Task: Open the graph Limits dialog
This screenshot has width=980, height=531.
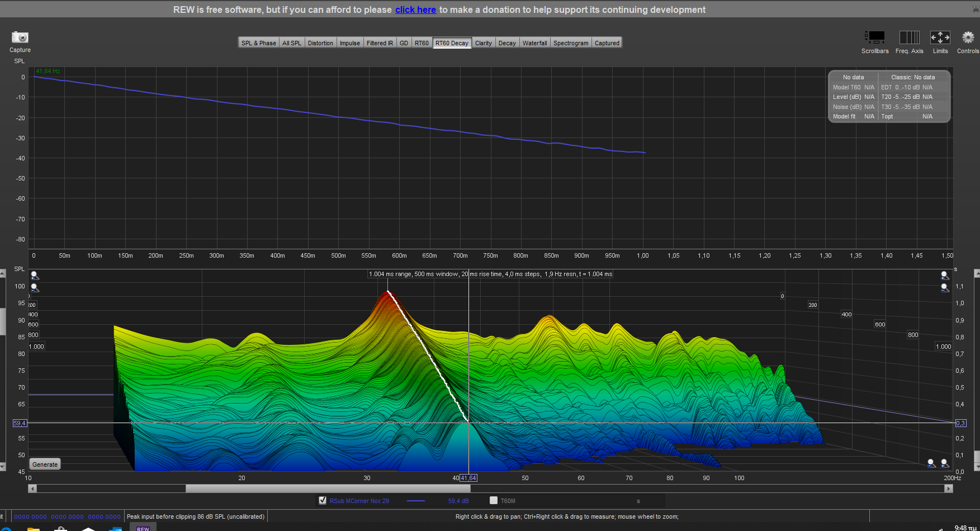Action: click(940, 37)
